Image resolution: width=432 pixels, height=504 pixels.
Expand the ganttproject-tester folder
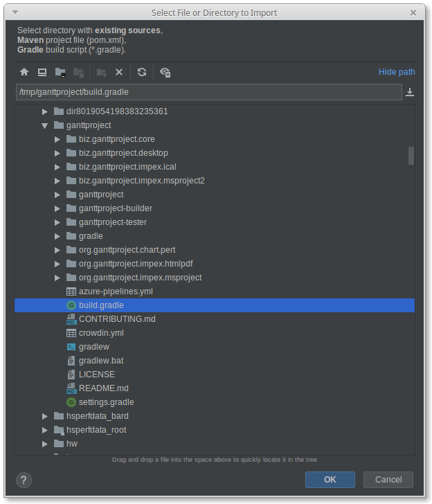pos(57,222)
